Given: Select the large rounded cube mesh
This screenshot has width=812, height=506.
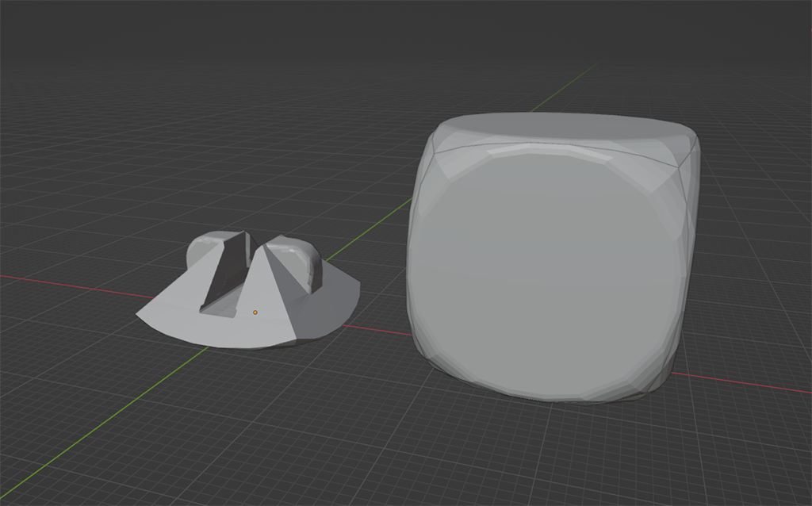Looking at the screenshot, I should [x=553, y=258].
